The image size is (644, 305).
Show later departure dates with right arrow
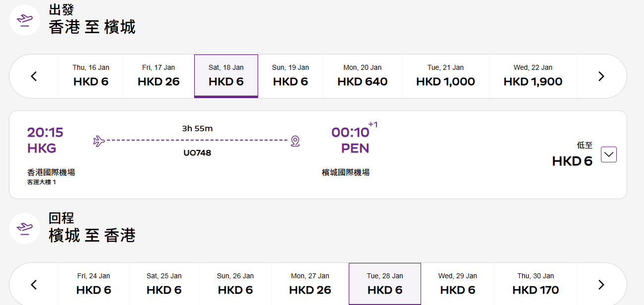[x=601, y=76]
